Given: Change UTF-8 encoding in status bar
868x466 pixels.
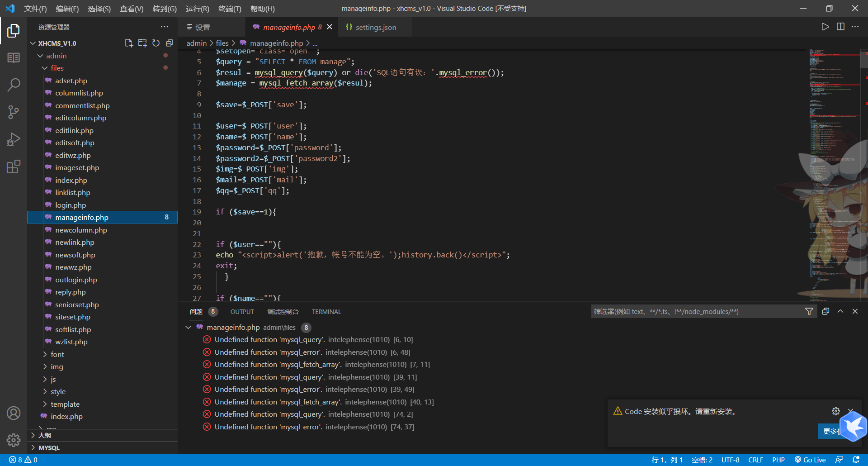Looking at the screenshot, I should point(730,460).
